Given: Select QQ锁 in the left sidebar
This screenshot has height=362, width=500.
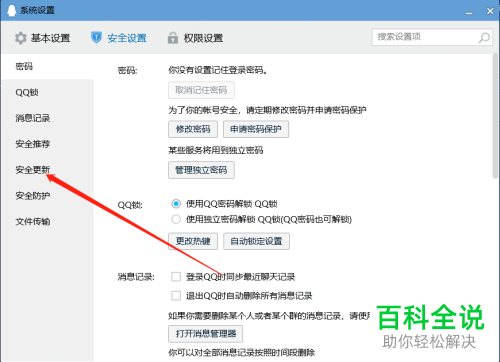Looking at the screenshot, I should point(47,92).
